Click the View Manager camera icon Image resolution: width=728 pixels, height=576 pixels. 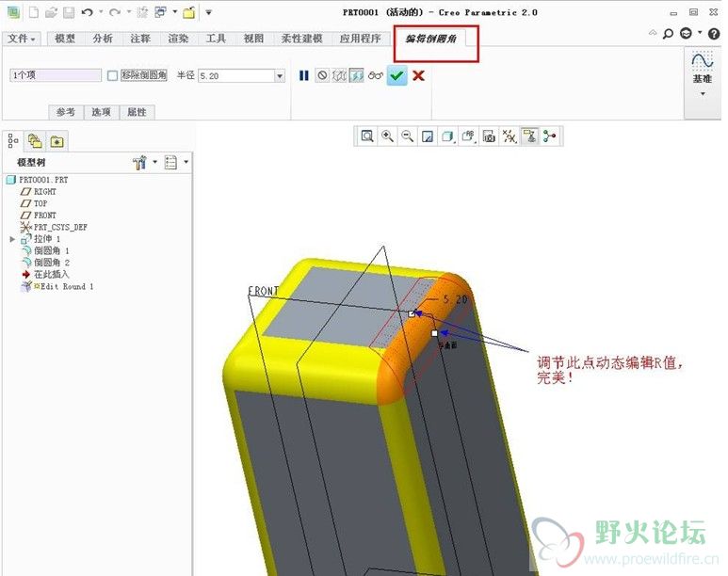pos(489,136)
